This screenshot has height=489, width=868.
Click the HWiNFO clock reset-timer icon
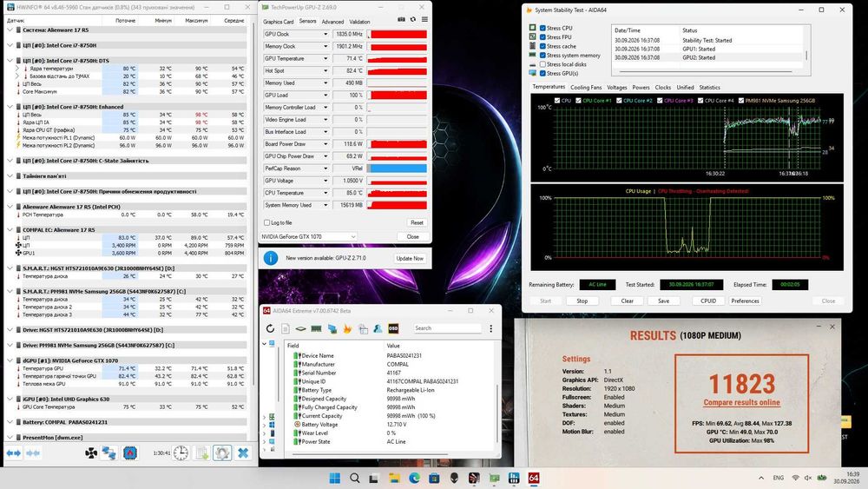(x=181, y=453)
